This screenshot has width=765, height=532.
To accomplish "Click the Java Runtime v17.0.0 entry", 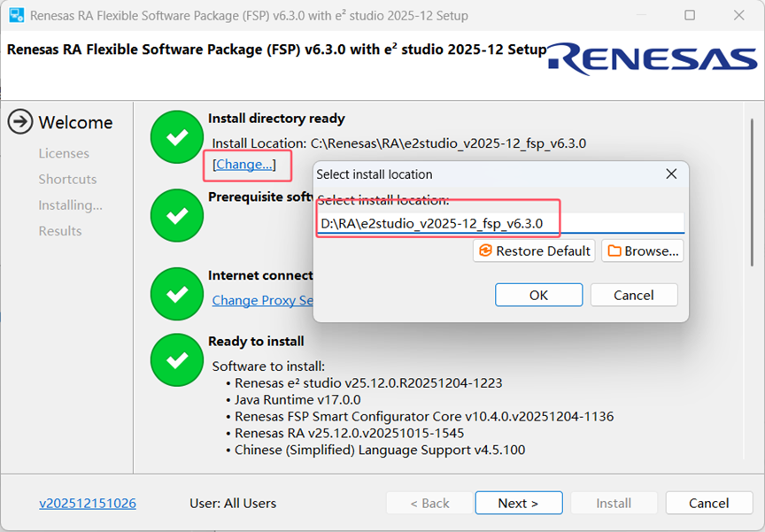I will click(297, 400).
